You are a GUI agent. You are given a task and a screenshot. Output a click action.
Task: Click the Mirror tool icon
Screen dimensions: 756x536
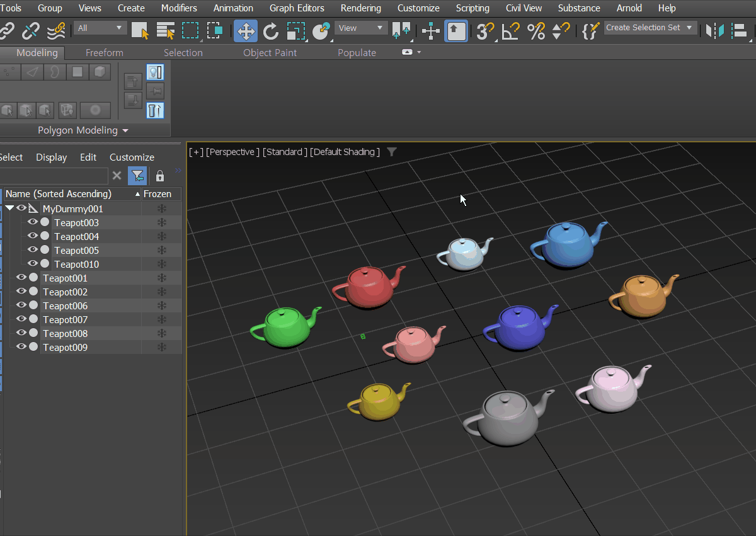(x=715, y=31)
